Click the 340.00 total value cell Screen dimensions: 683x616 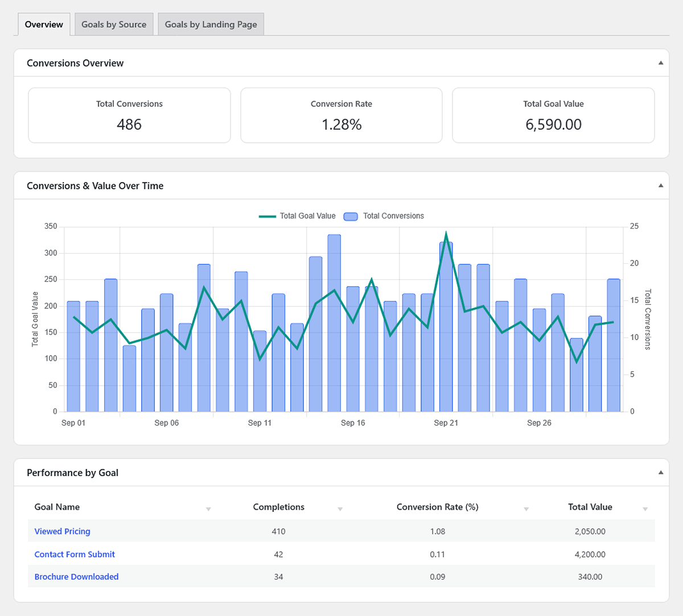590,577
